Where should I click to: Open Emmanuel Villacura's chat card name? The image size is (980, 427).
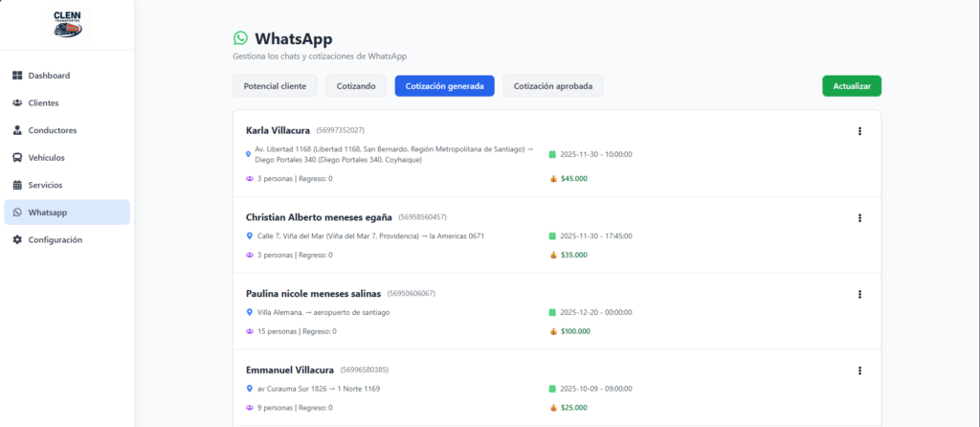pyautogui.click(x=290, y=371)
